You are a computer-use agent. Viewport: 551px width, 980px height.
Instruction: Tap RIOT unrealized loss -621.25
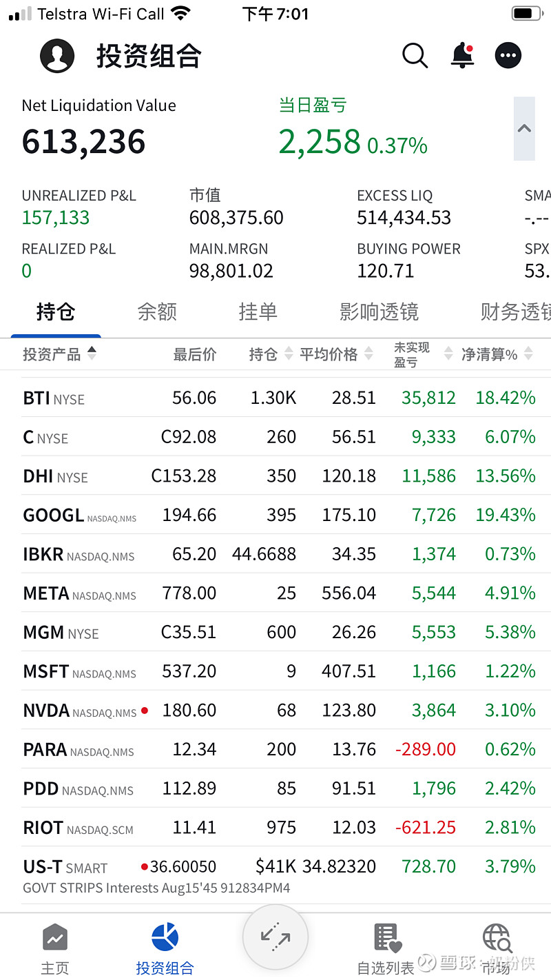click(x=426, y=827)
